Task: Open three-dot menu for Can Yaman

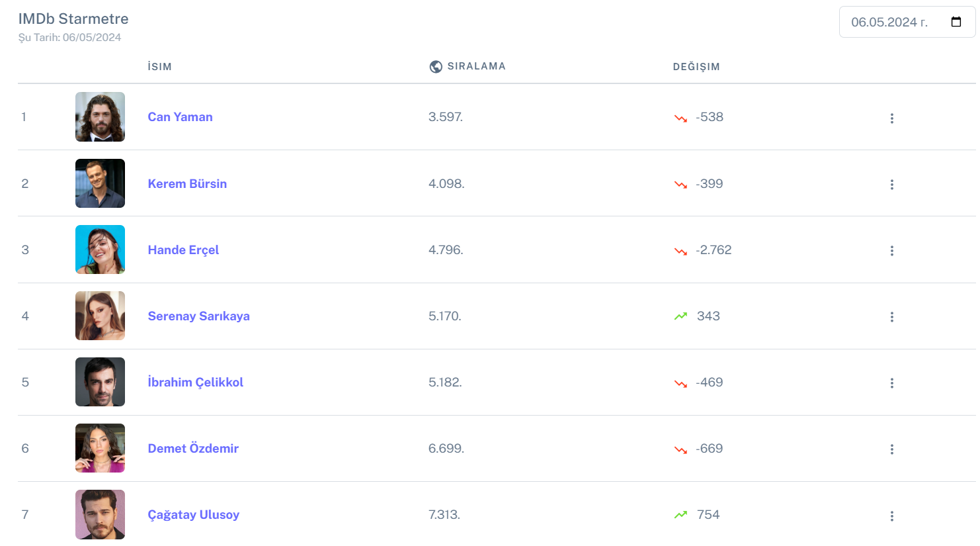Action: [x=891, y=118]
